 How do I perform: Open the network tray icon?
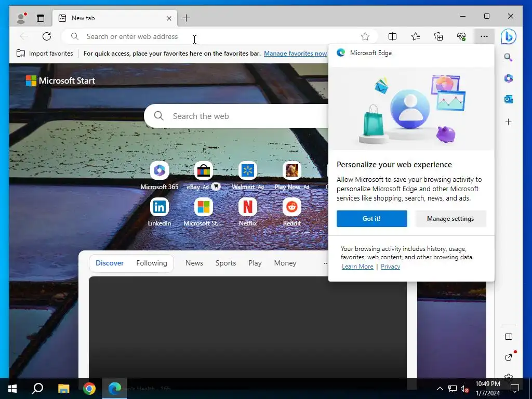[453, 389]
